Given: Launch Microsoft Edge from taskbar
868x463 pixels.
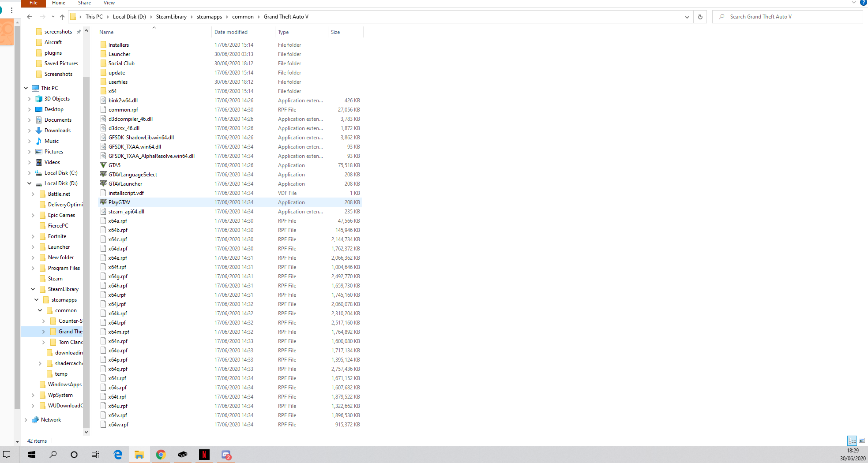Looking at the screenshot, I should click(118, 455).
